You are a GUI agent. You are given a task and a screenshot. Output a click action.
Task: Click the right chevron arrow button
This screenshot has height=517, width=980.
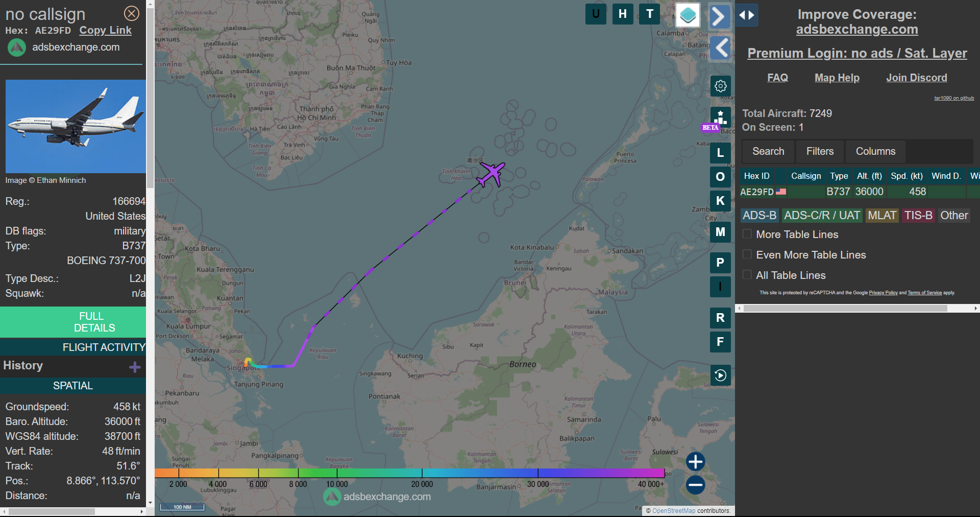click(x=719, y=16)
